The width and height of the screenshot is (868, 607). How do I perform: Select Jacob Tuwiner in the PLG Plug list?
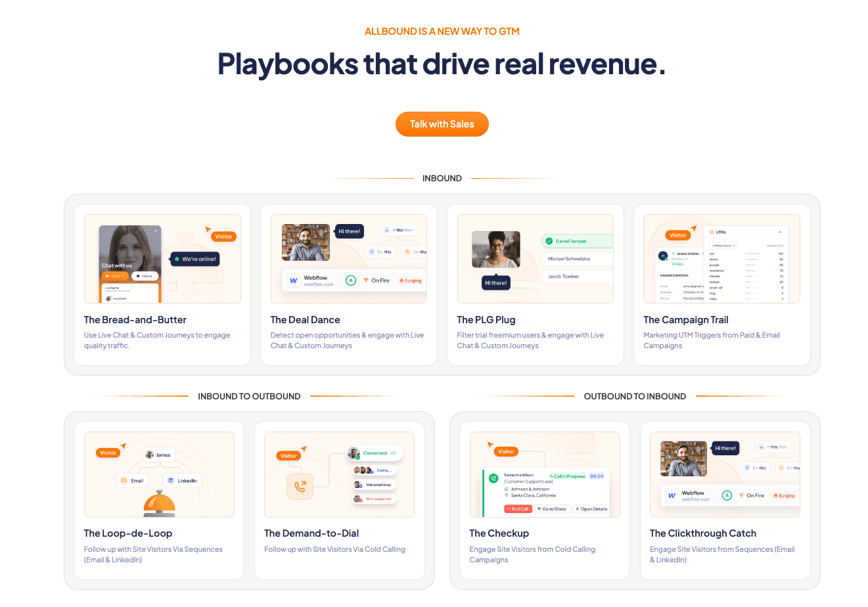576,277
